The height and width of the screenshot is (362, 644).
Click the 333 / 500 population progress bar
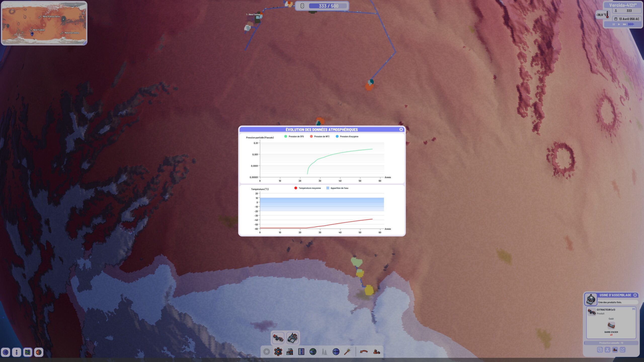328,6
